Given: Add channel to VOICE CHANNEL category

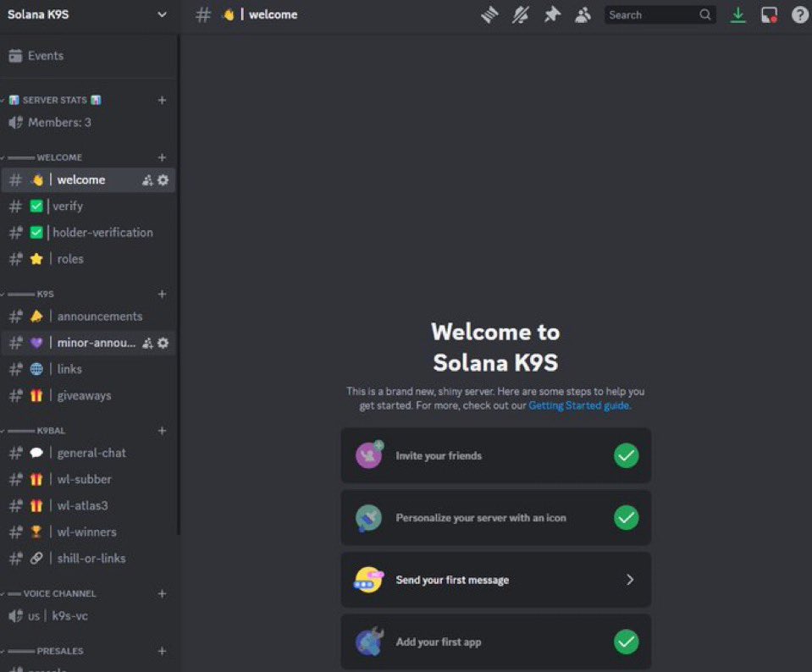Looking at the screenshot, I should click(x=162, y=594).
